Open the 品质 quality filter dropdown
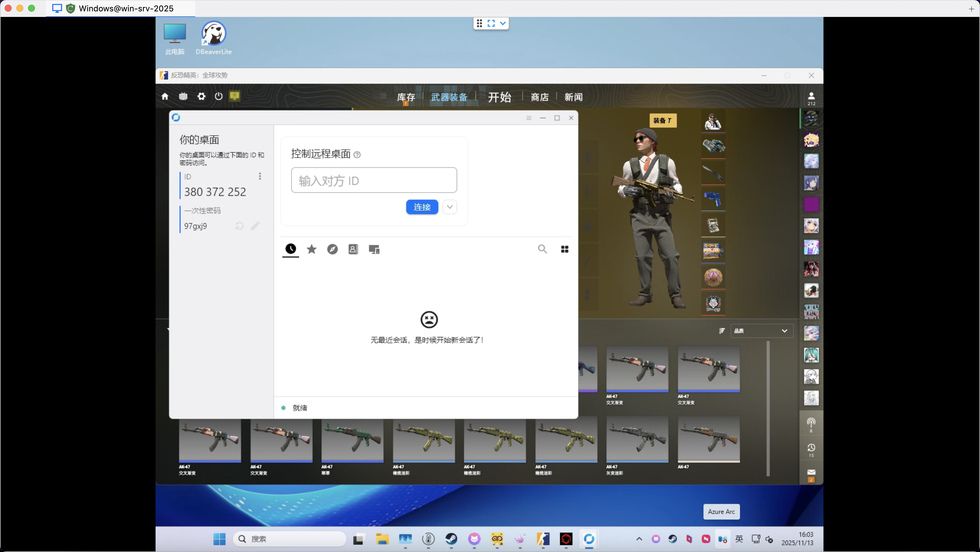 click(761, 331)
